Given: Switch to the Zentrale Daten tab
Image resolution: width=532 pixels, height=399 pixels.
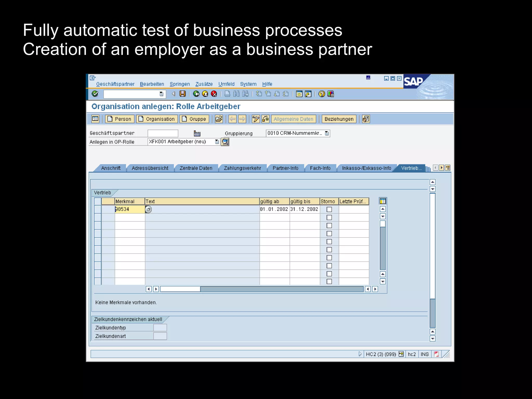Looking at the screenshot, I should tap(196, 168).
